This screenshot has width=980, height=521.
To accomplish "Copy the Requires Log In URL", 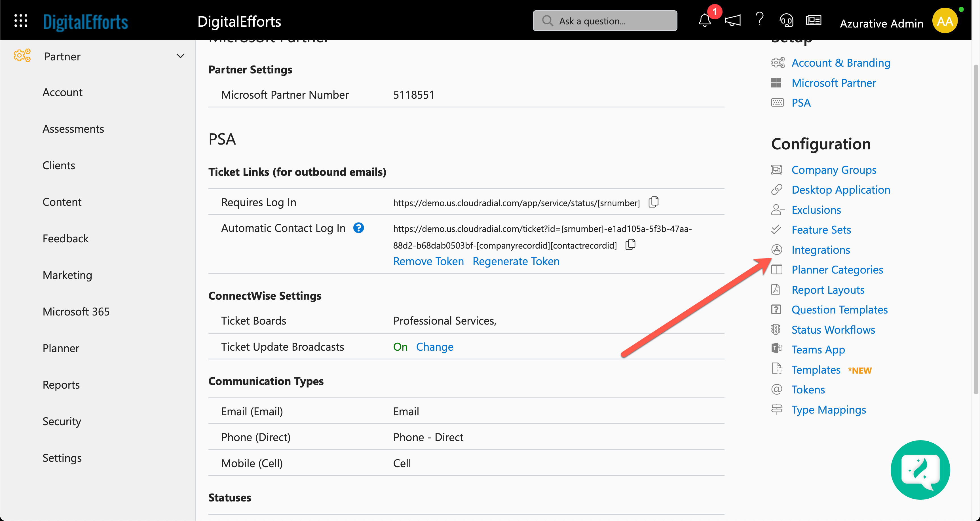I will [653, 202].
